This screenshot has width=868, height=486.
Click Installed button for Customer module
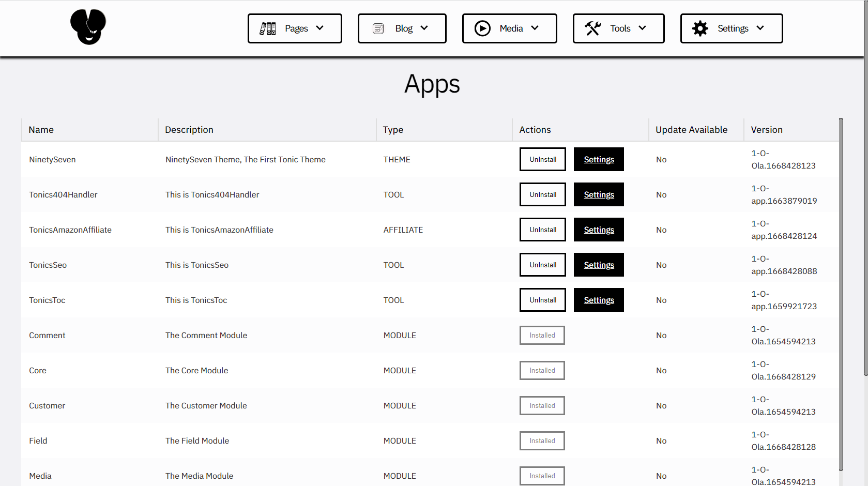[542, 405]
